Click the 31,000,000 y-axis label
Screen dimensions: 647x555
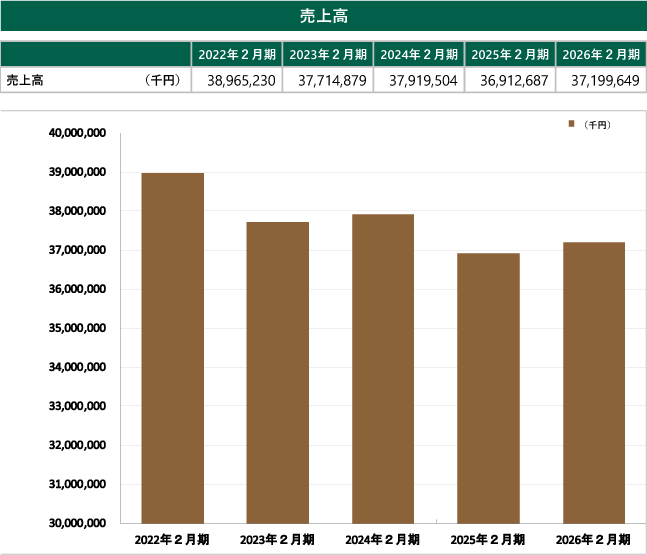point(77,484)
